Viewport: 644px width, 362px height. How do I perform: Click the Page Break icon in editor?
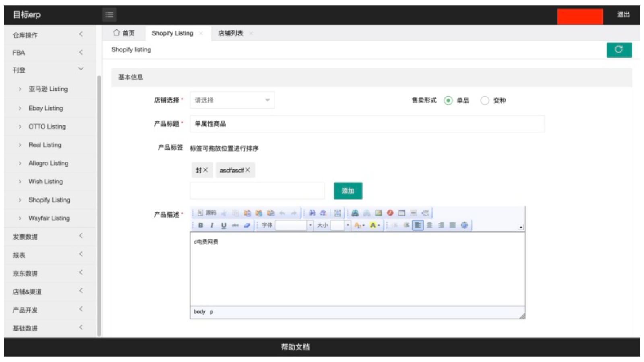pos(425,213)
